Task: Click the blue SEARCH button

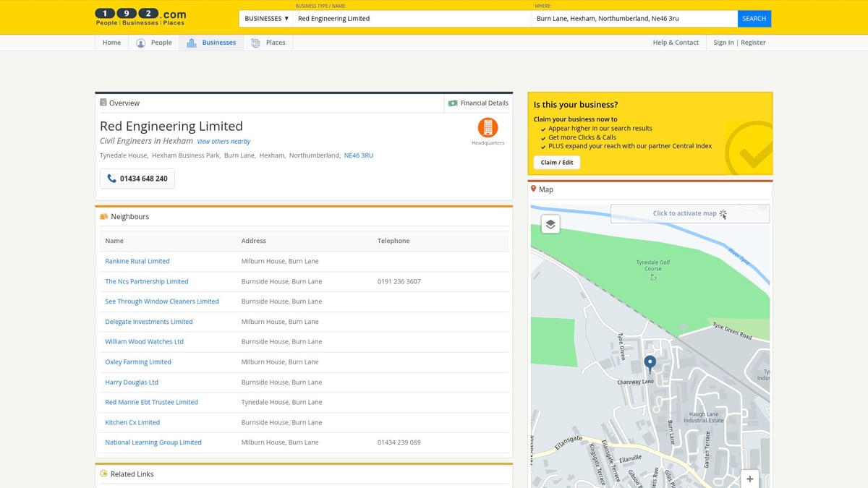Action: click(754, 19)
